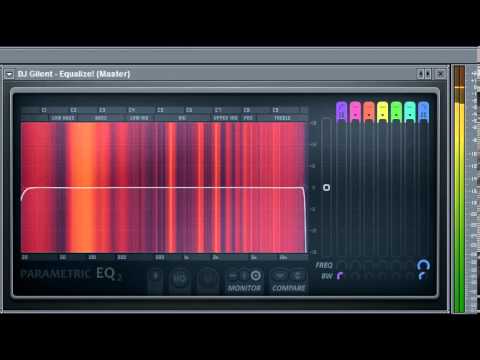
Task: Click the main level slider handle
Action: [x=326, y=188]
